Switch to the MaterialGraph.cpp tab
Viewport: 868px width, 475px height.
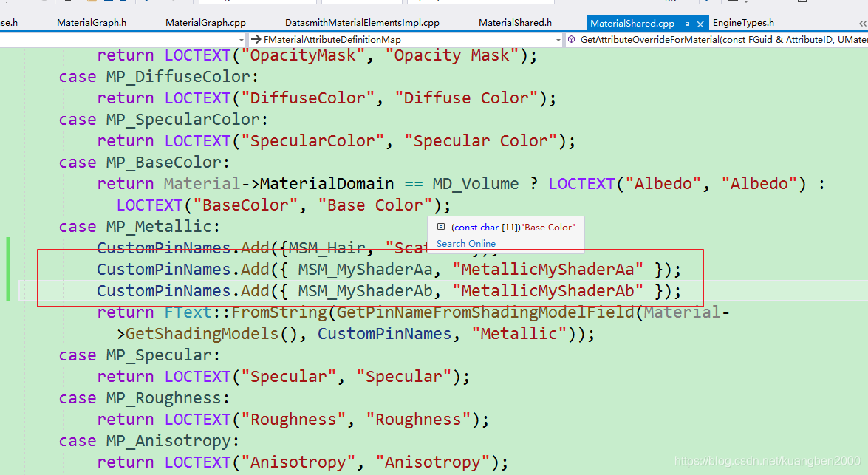point(205,22)
